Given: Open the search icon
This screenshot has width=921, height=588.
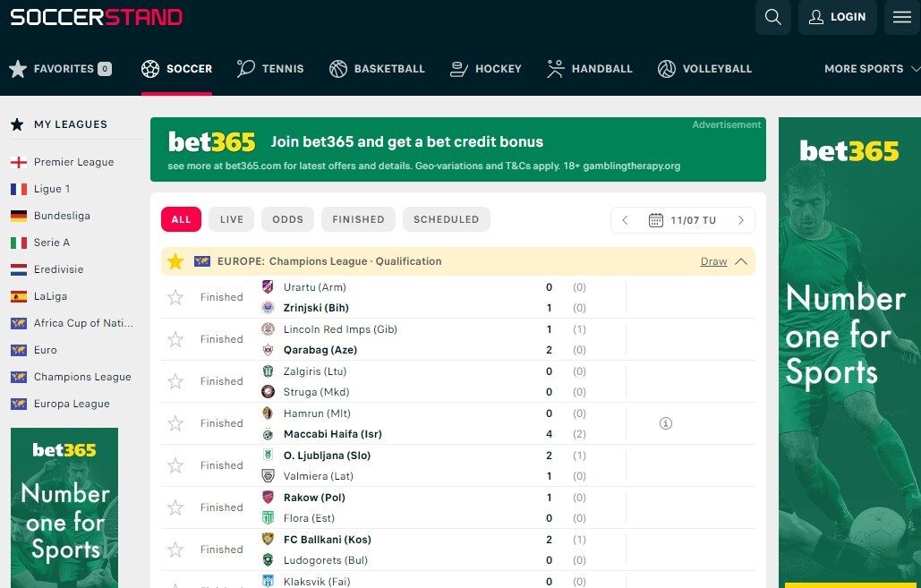Looking at the screenshot, I should (x=772, y=17).
